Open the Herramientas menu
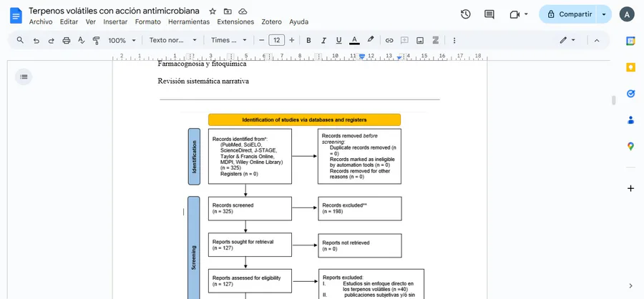This screenshot has height=299, width=644. 189,22
